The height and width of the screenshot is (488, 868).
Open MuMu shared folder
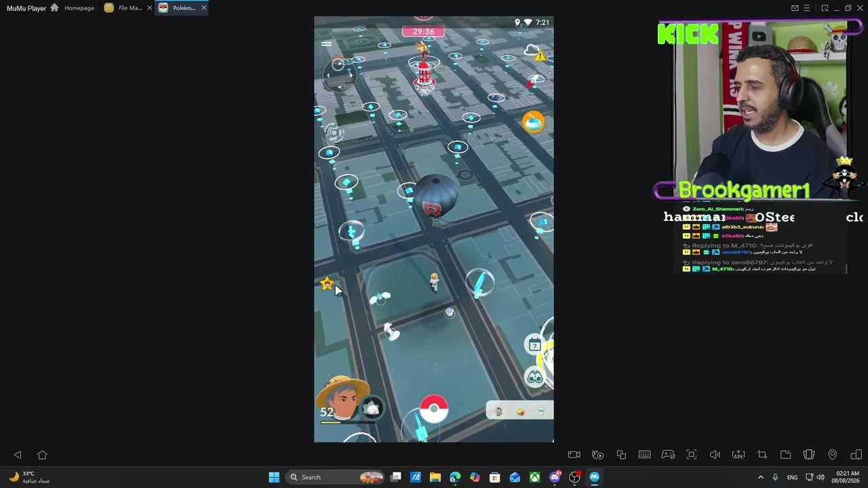pos(785,455)
